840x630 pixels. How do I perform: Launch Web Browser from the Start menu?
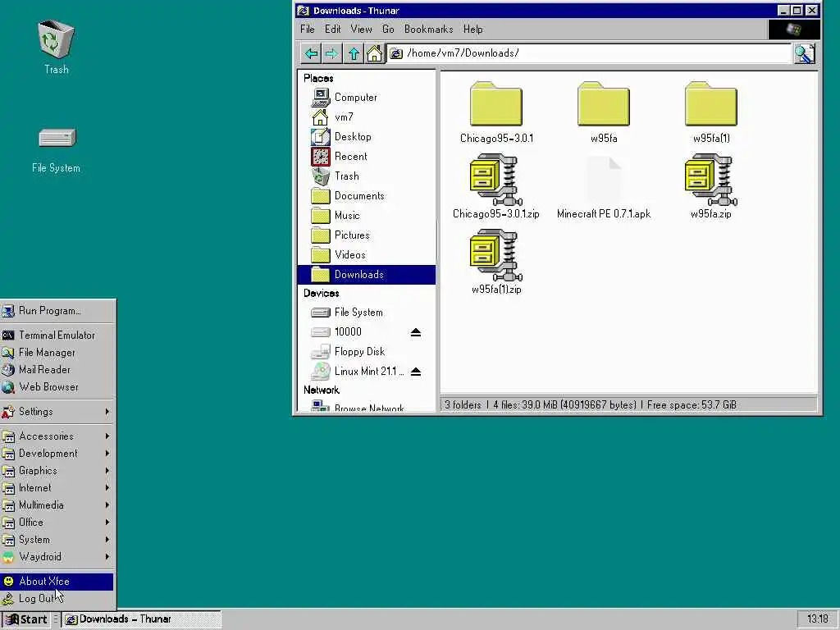coord(57,387)
